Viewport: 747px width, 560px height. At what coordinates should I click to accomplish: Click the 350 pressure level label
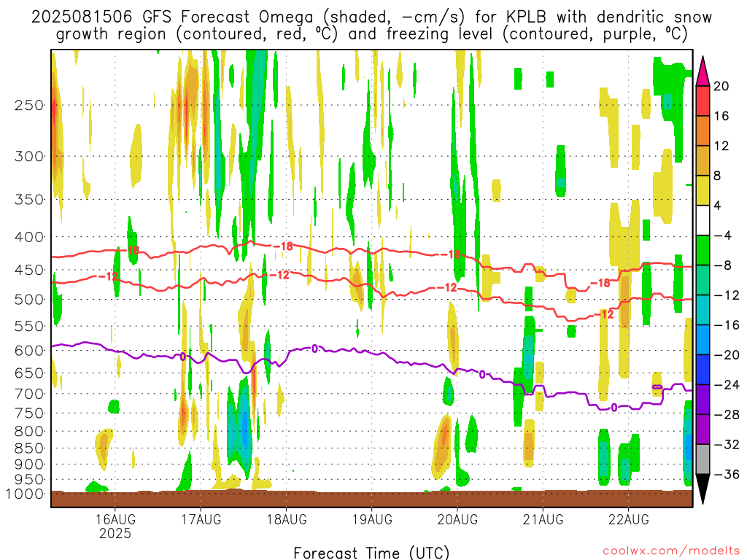click(29, 200)
